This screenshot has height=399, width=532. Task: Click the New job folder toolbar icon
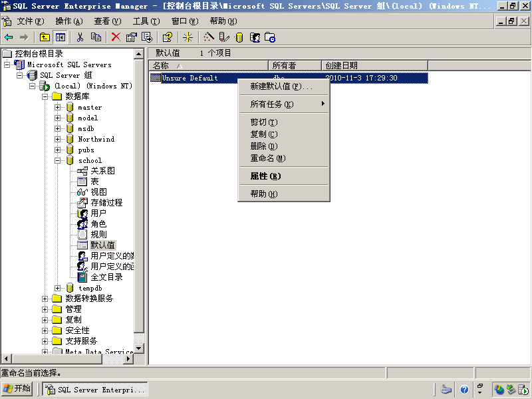(270, 37)
